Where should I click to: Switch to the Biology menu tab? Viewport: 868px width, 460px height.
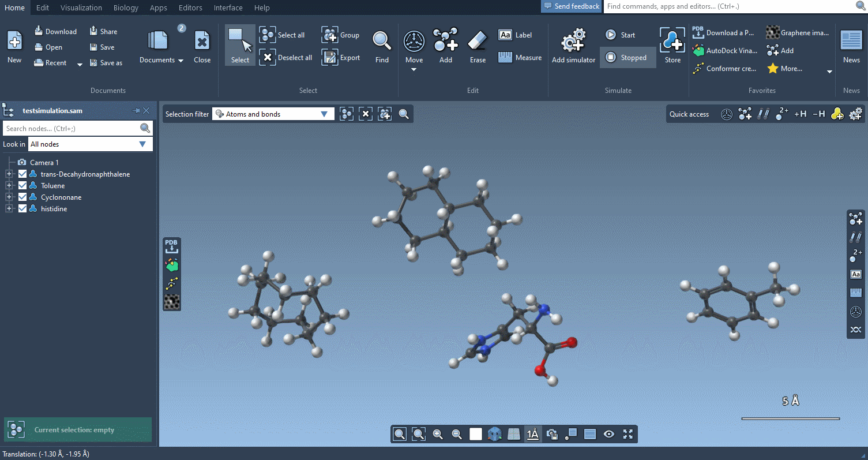tap(126, 8)
